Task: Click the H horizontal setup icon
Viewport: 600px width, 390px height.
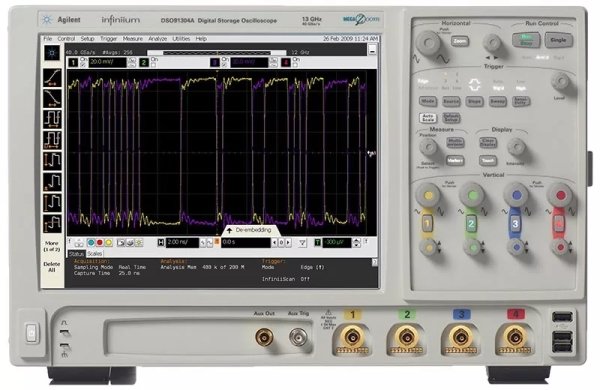Action: click(x=161, y=242)
